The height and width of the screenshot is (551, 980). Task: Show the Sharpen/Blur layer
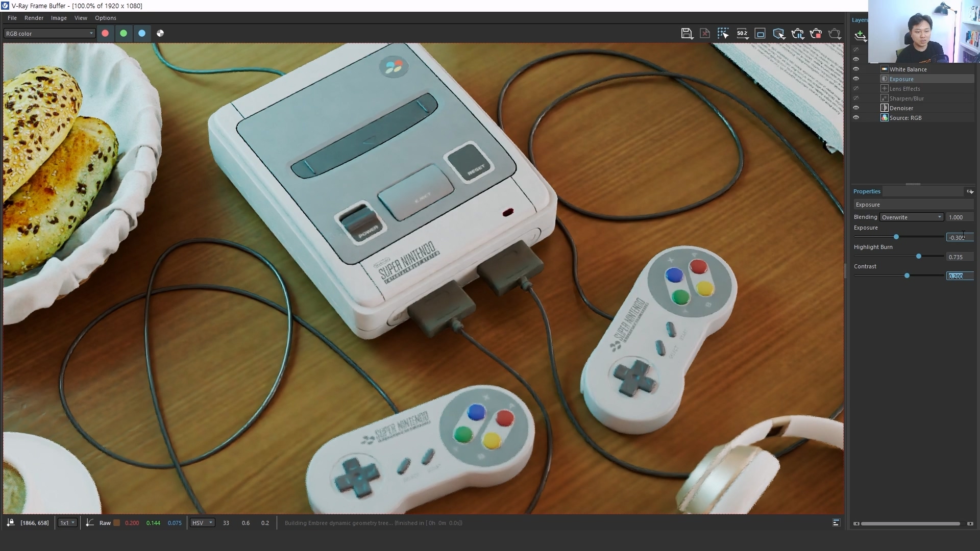pos(856,98)
